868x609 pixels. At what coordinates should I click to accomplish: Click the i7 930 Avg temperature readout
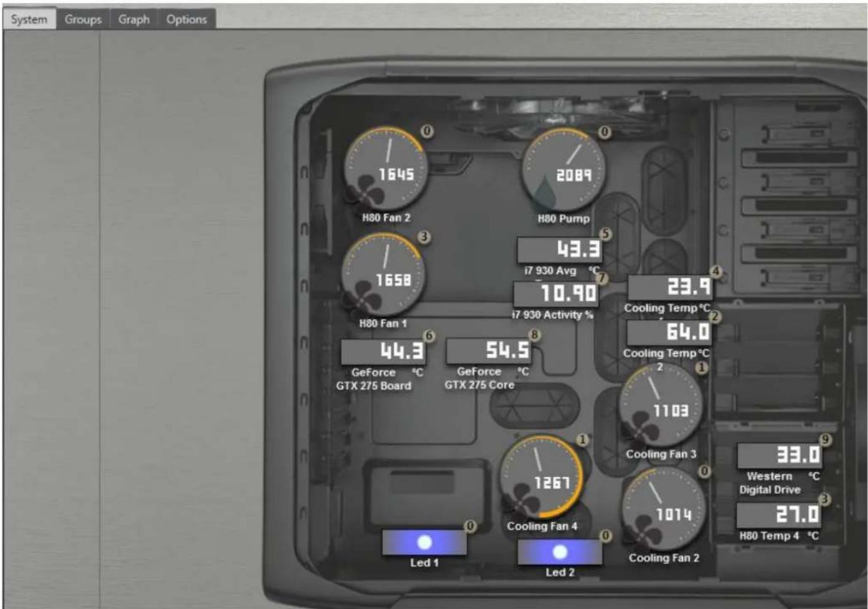pyautogui.click(x=559, y=250)
